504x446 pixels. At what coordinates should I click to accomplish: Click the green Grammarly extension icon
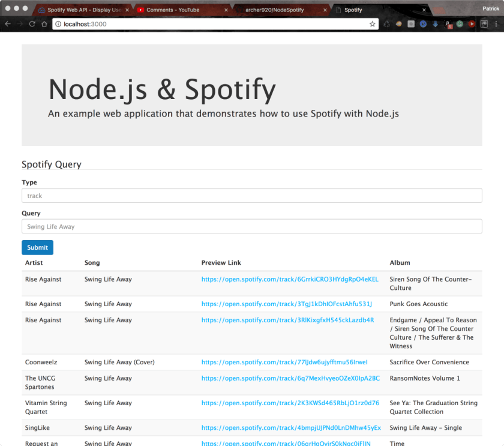point(460,24)
